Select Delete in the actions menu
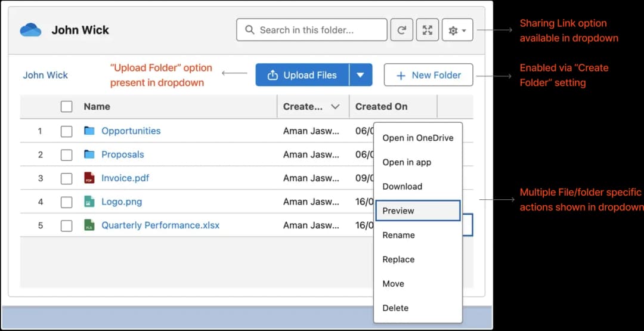This screenshot has height=331, width=644. 417,308
